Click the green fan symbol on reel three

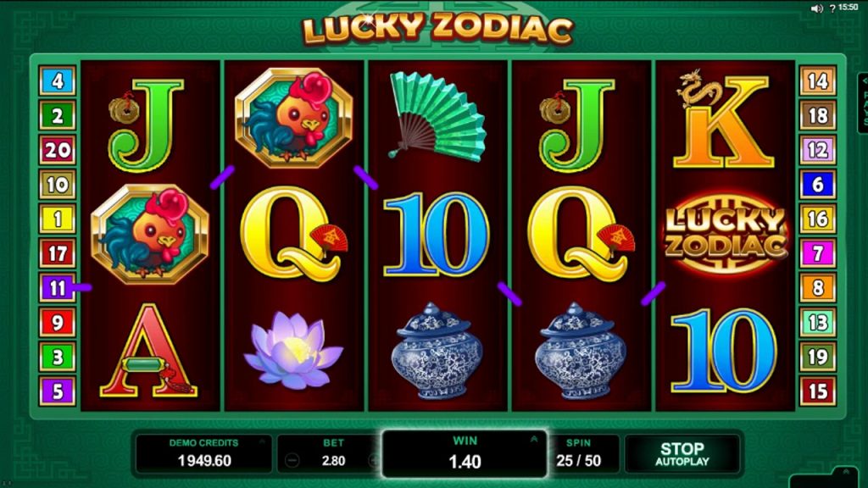tap(437, 116)
